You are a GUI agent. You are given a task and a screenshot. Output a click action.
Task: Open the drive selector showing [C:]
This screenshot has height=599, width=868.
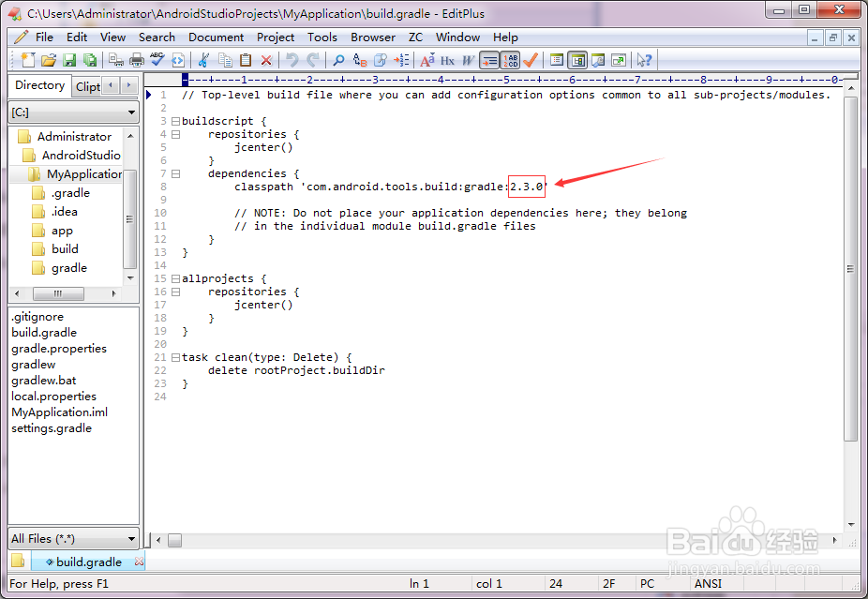(x=73, y=112)
